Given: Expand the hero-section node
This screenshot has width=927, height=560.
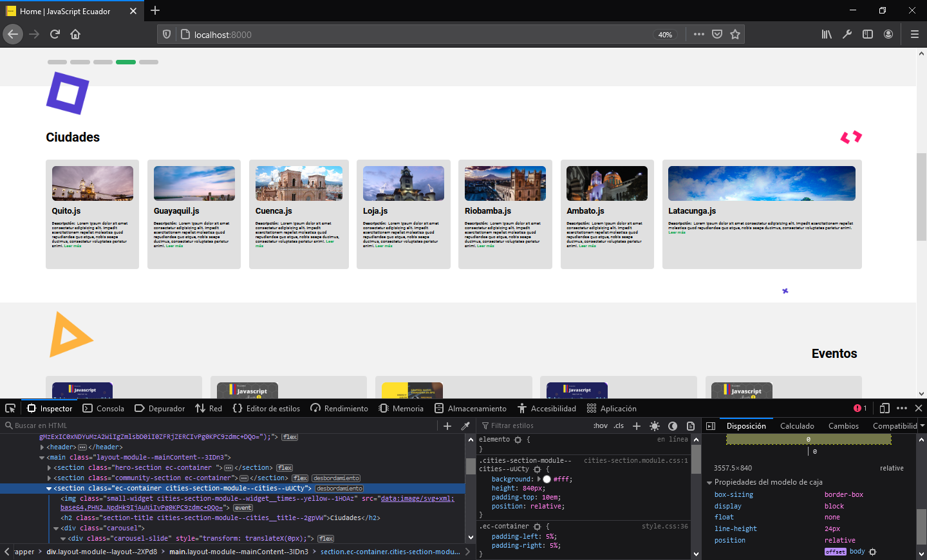Looking at the screenshot, I should click(50, 468).
